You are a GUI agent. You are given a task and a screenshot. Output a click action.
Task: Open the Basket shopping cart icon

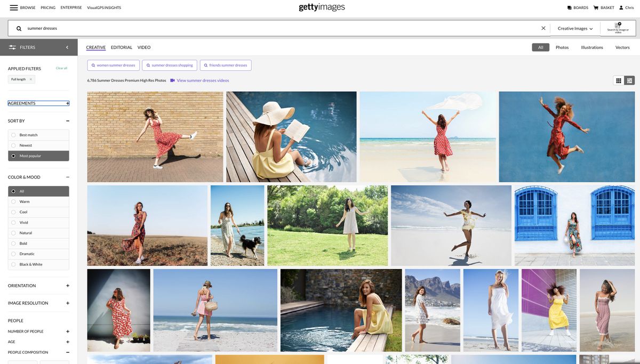click(595, 6)
